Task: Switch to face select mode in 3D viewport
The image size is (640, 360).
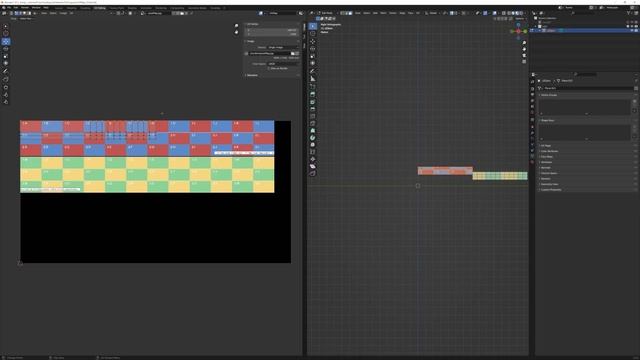Action: 350,13
